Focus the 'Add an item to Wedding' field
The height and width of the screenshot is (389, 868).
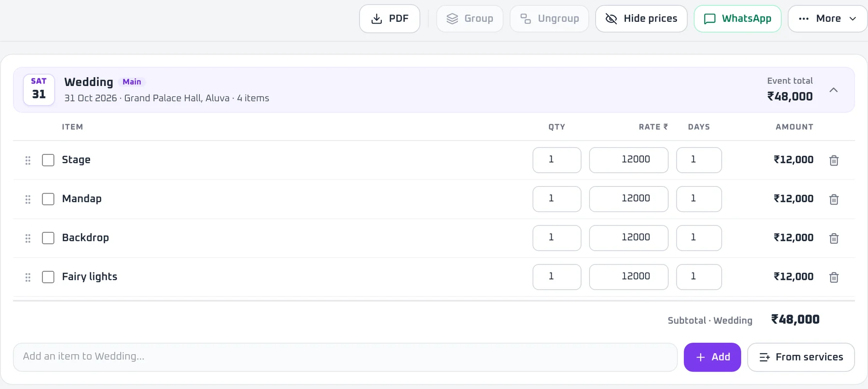345,357
